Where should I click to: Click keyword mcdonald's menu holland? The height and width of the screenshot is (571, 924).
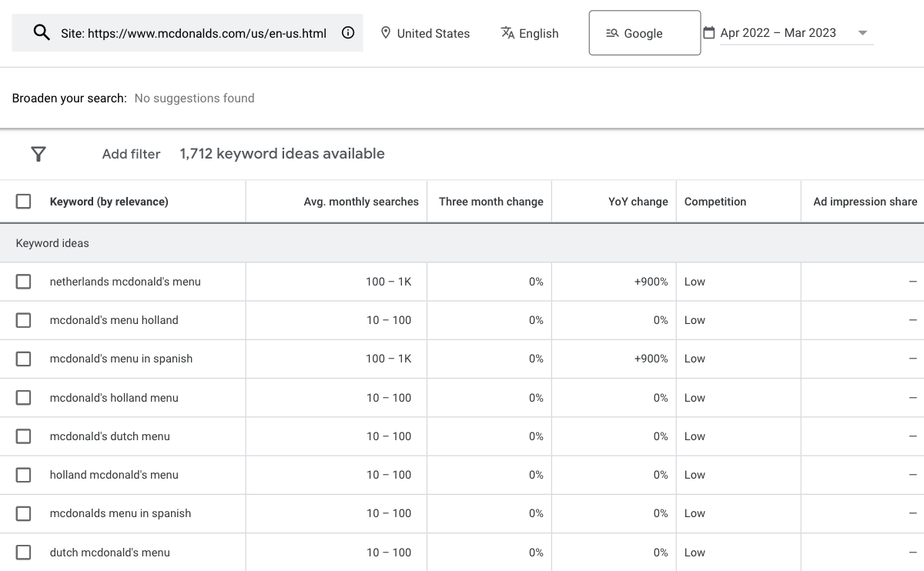tap(114, 320)
